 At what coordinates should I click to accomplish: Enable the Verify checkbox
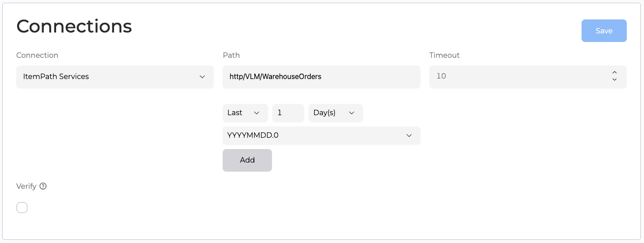coord(22,207)
